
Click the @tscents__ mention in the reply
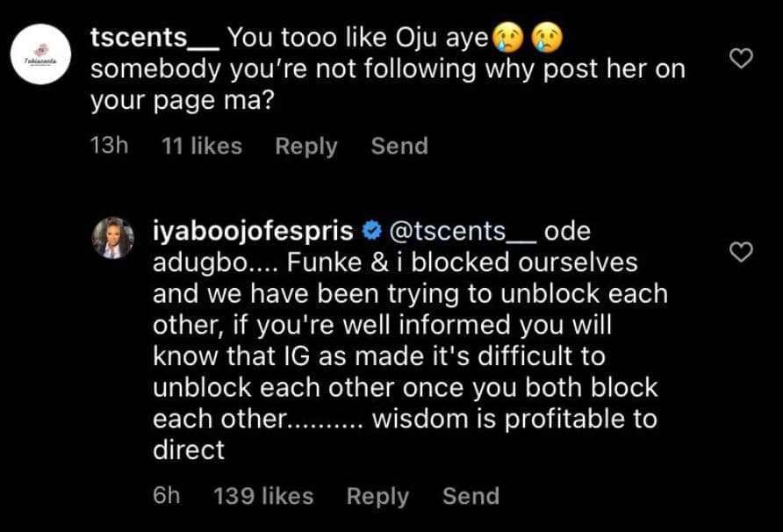(461, 232)
